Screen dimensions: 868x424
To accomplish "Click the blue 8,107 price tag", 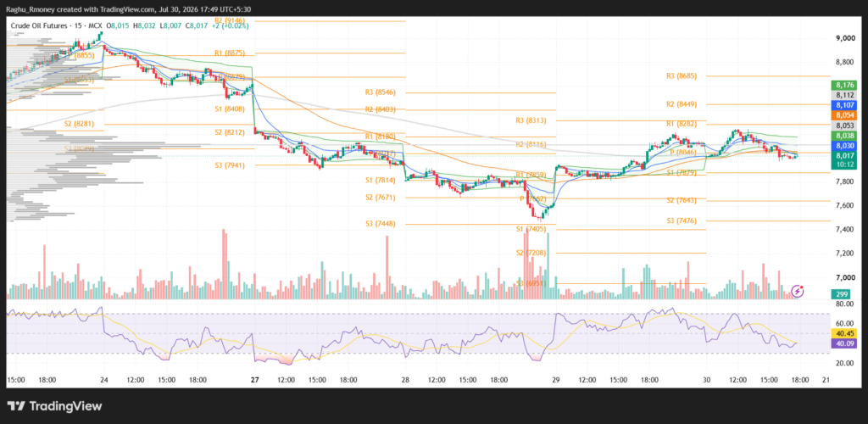I will [845, 105].
